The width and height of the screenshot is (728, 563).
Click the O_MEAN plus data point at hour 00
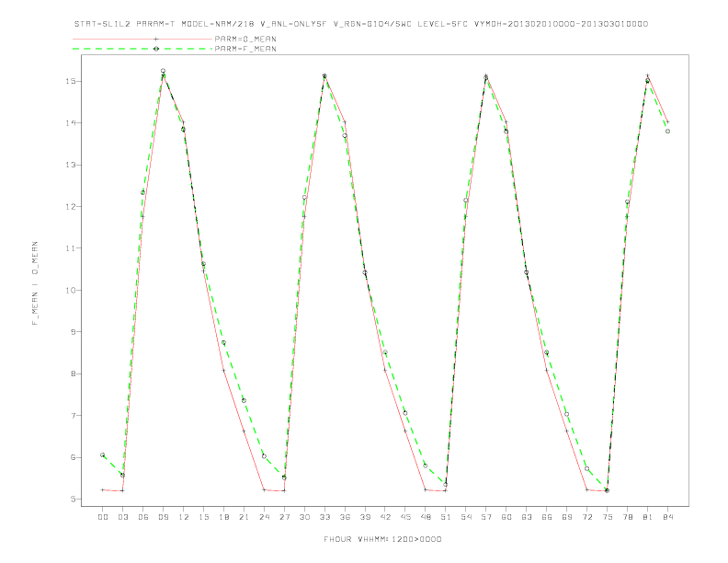click(103, 489)
